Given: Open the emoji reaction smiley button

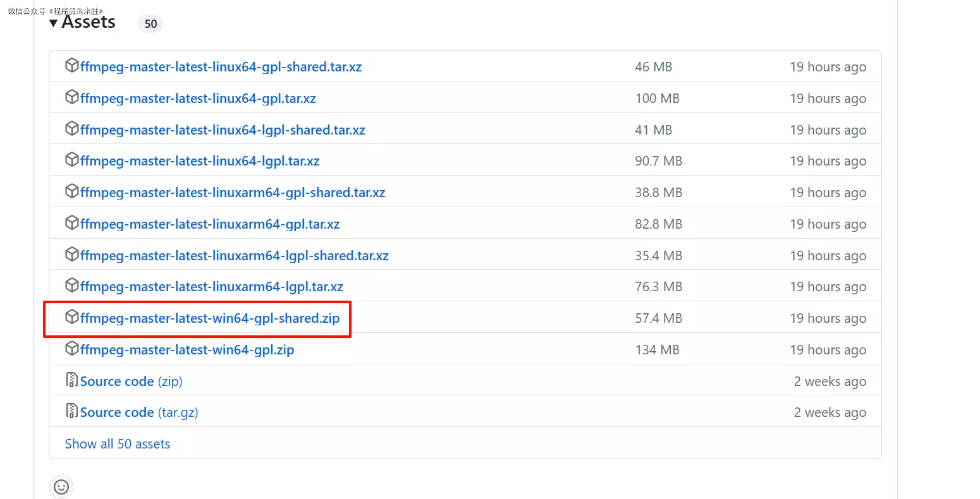Looking at the screenshot, I should pos(61,486).
